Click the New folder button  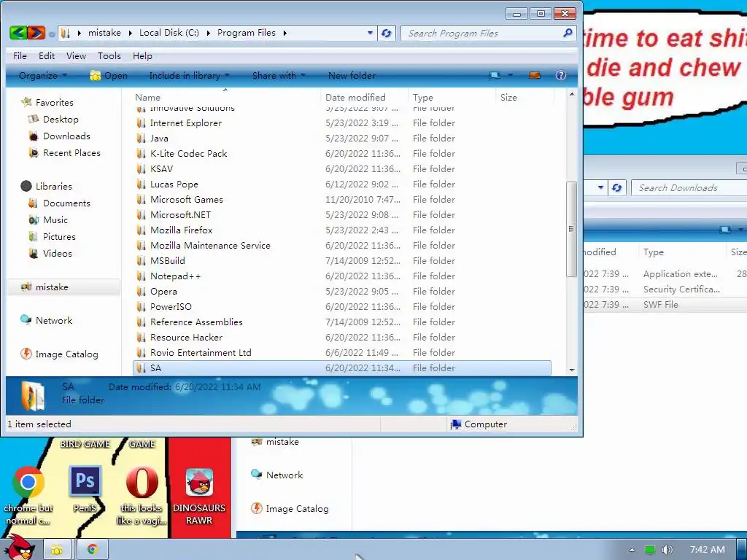352,75
